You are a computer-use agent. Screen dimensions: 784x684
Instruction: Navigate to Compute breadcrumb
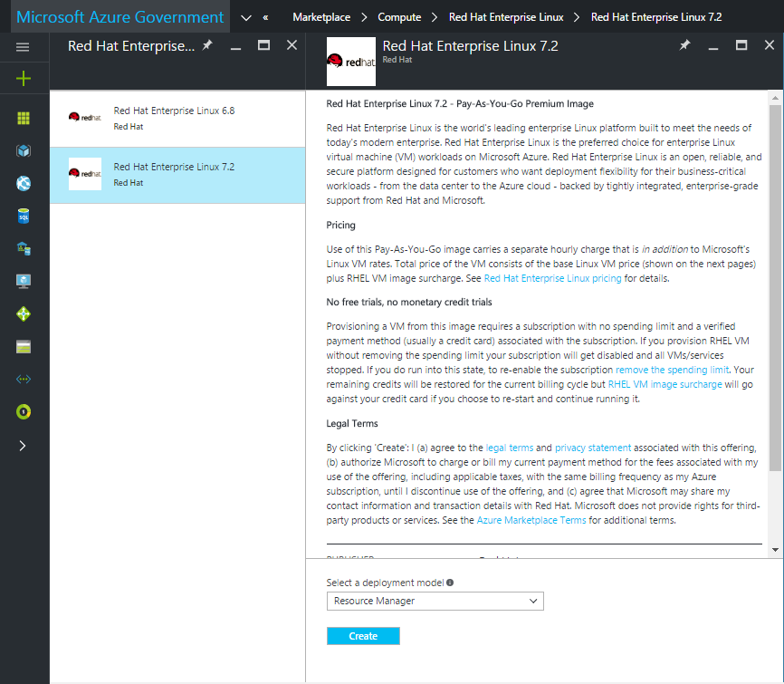[399, 15]
